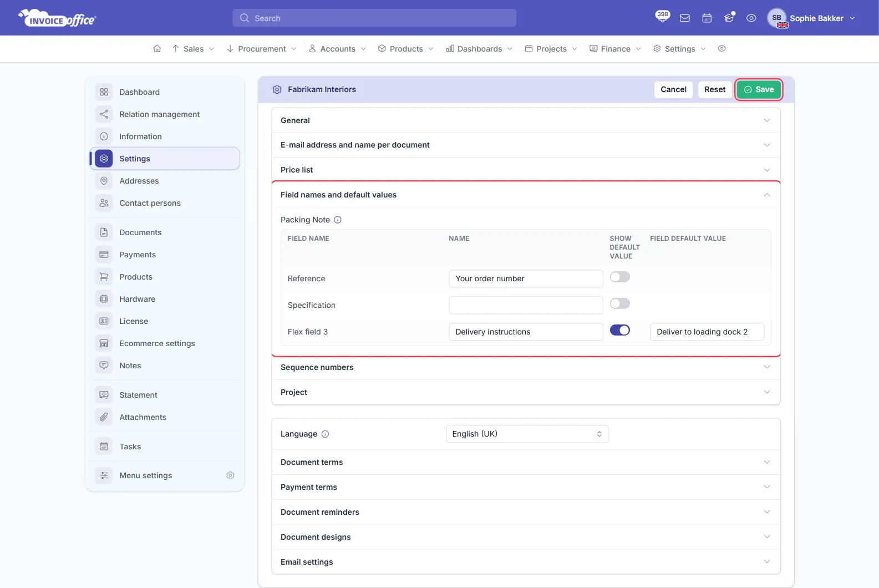
Task: Click the Packing Note info icon
Action: click(338, 220)
